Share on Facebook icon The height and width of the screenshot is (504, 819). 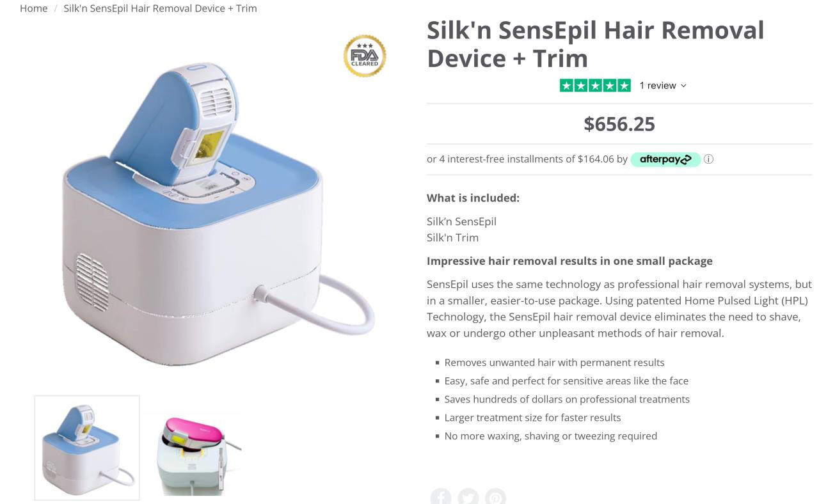(x=441, y=496)
